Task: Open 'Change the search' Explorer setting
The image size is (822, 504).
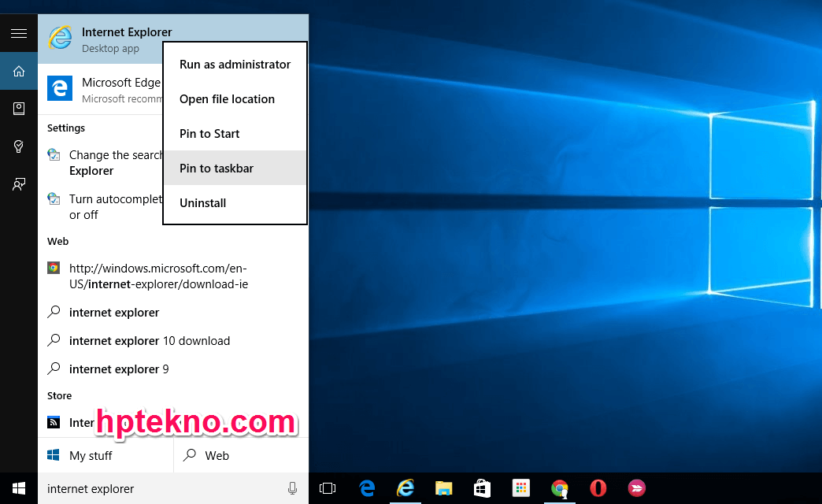Action: (x=105, y=162)
